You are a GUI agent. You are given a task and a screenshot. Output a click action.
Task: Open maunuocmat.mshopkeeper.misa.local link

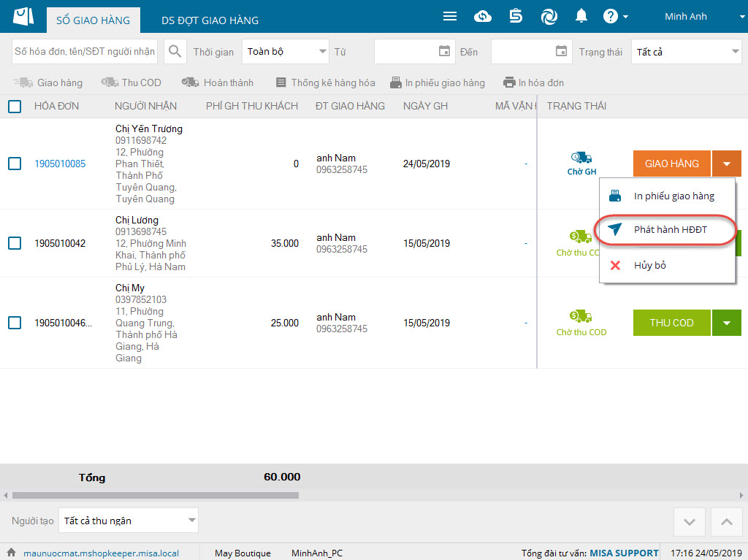click(101, 553)
